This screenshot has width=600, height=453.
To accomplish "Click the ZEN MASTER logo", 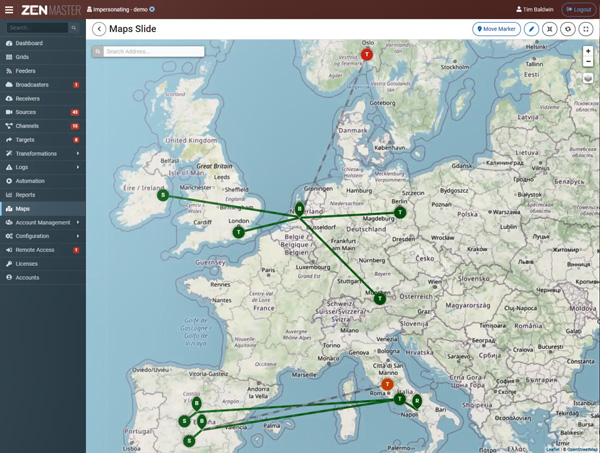I will point(51,10).
